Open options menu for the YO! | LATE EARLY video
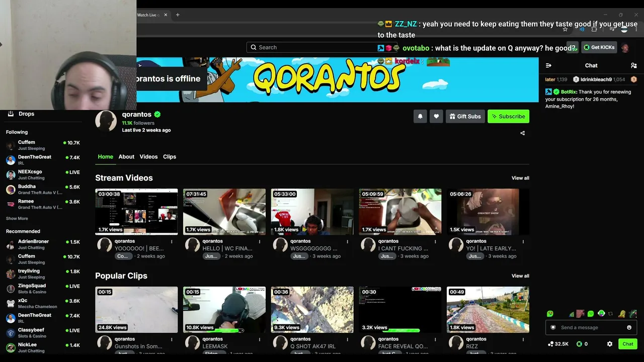644x362 pixels. click(x=523, y=241)
